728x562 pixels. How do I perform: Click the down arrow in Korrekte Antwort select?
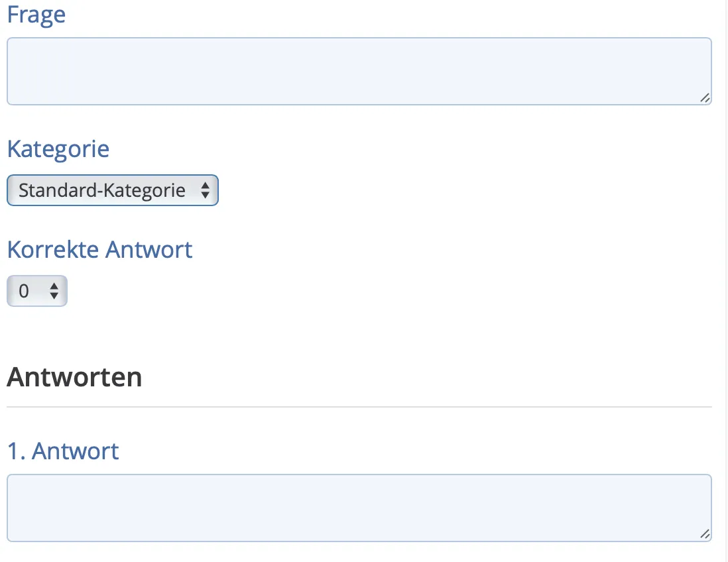[54, 296]
